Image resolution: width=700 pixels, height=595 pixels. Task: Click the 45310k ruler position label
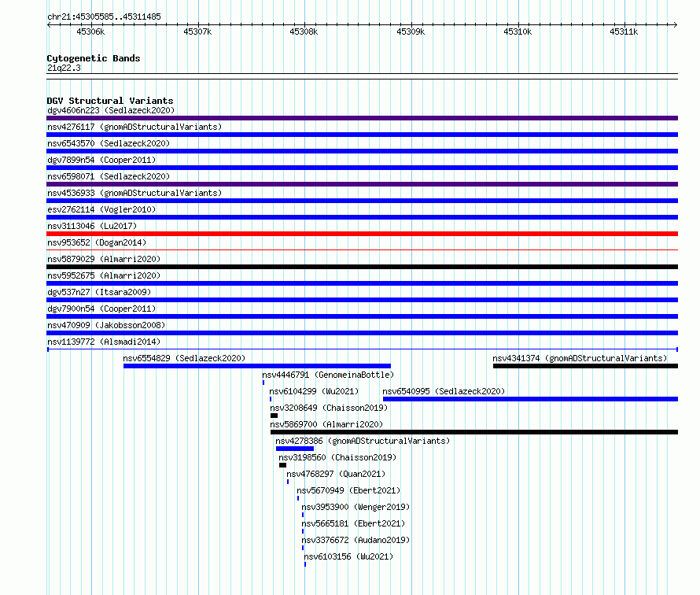tap(518, 32)
